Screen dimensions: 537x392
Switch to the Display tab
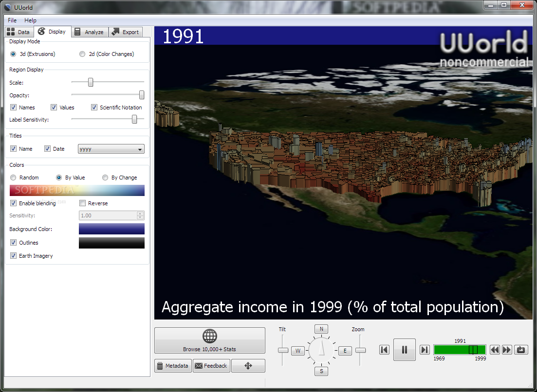tap(53, 32)
